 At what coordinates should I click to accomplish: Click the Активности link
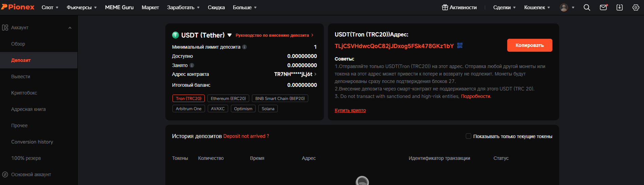pyautogui.click(x=463, y=7)
